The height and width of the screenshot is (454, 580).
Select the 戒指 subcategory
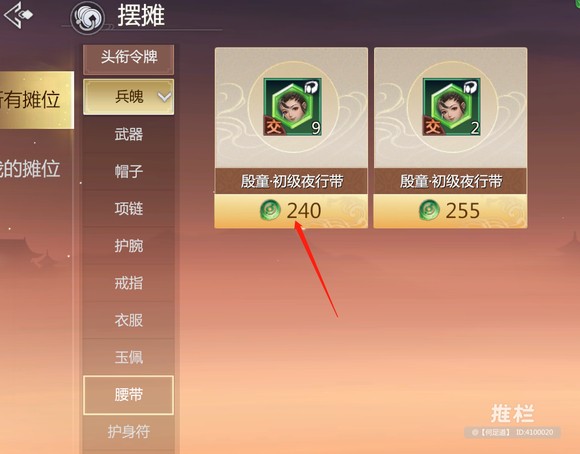pos(129,283)
